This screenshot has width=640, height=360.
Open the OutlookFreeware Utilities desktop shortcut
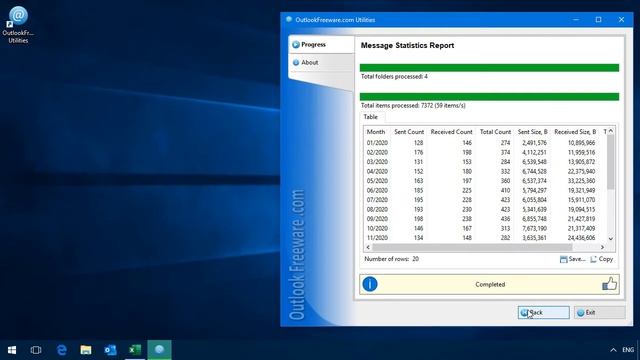tap(18, 25)
